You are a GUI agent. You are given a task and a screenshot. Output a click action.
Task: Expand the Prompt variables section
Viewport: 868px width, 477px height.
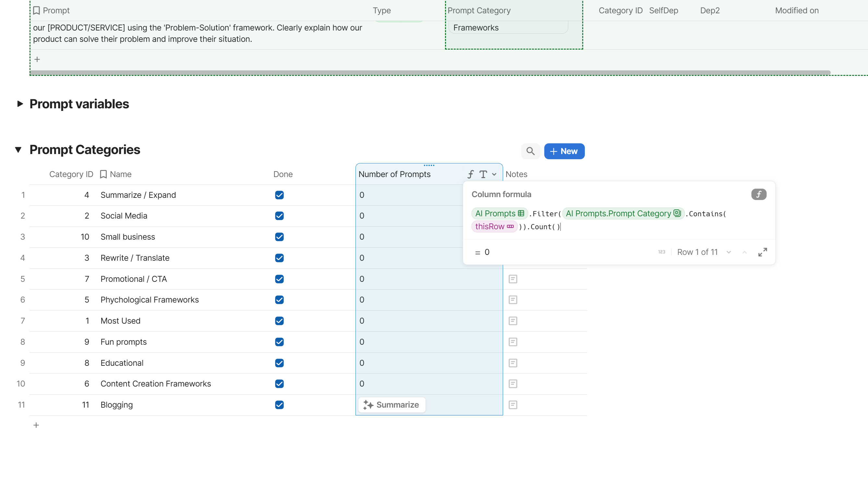(20, 104)
